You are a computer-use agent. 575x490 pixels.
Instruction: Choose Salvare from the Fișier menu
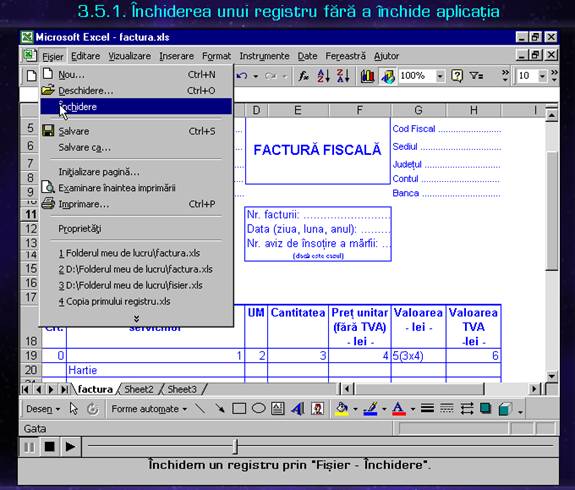(136, 131)
